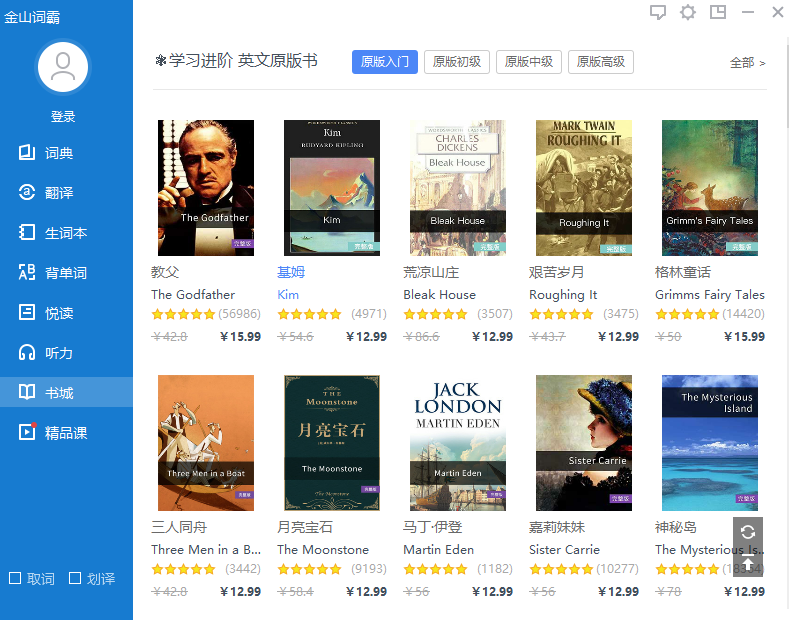Click the user avatar login icon
This screenshot has height=620, width=789.
(62, 68)
